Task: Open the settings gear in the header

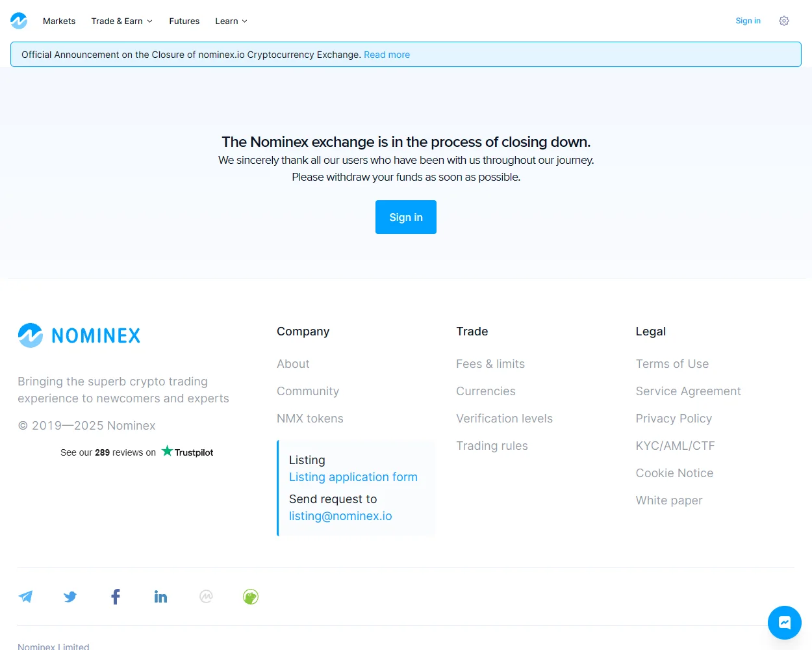Action: click(784, 21)
